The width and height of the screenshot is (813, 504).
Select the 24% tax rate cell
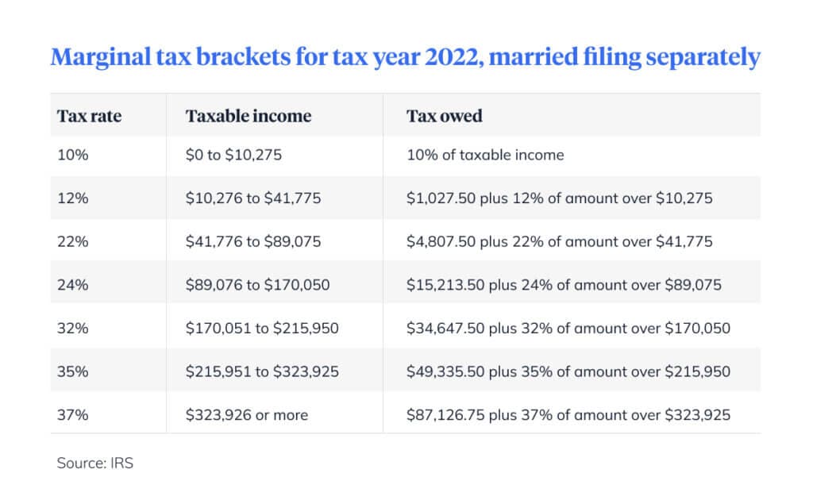pos(73,285)
